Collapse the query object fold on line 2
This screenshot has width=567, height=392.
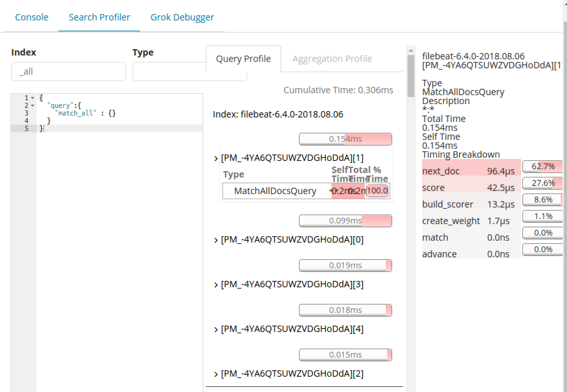click(33, 105)
